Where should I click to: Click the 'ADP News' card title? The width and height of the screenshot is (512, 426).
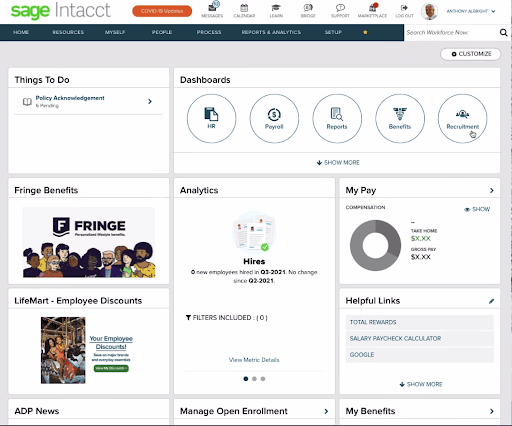[37, 411]
